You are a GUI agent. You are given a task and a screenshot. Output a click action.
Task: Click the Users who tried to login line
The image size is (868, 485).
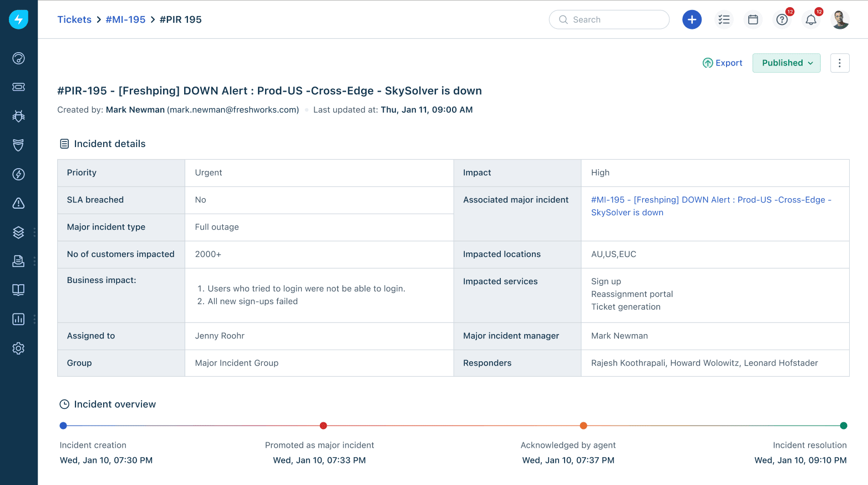[x=306, y=289]
